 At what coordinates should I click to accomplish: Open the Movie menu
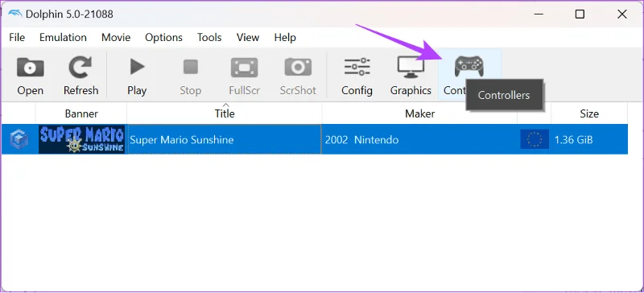tap(116, 37)
